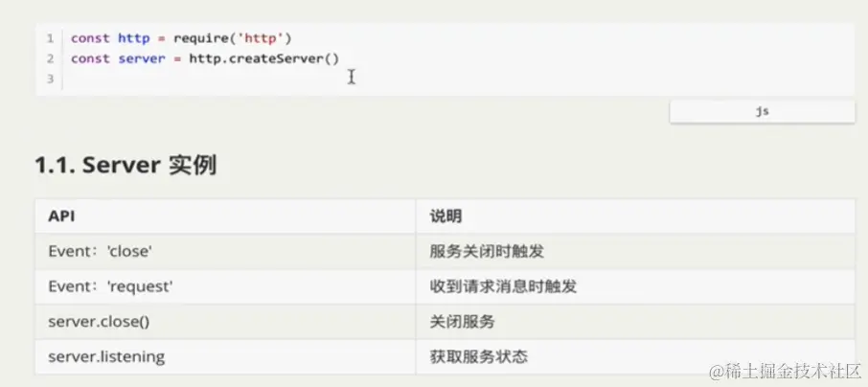868x387 pixels.
Task: Click the 说明 column header
Action: click(445, 216)
